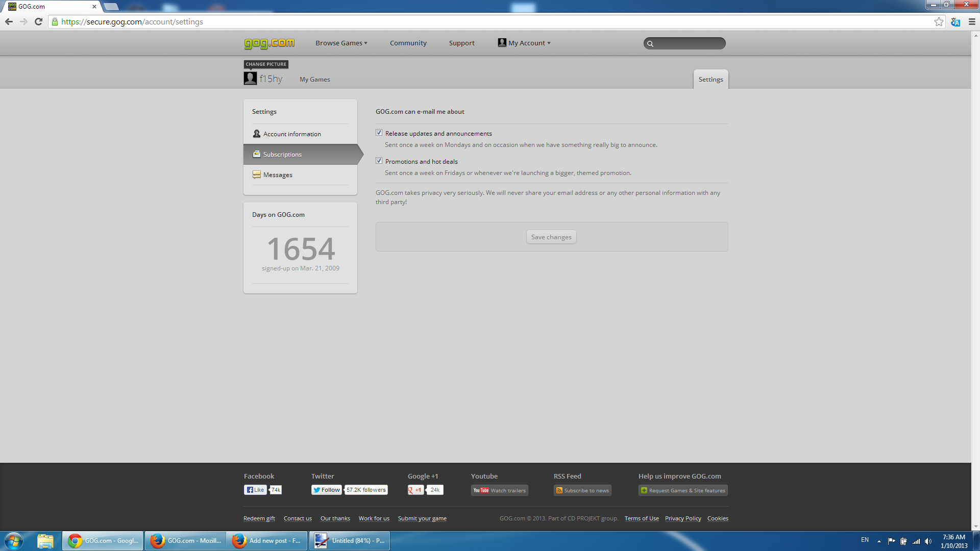Click the Facebook Like button

tap(255, 490)
